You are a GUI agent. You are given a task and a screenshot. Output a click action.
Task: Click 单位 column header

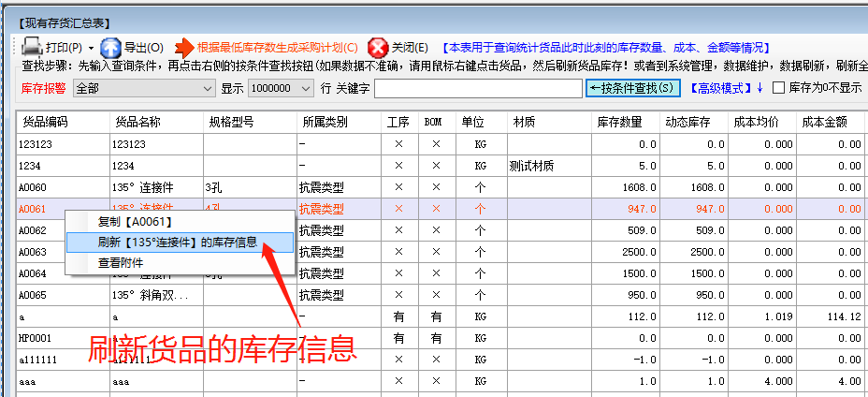[x=482, y=123]
